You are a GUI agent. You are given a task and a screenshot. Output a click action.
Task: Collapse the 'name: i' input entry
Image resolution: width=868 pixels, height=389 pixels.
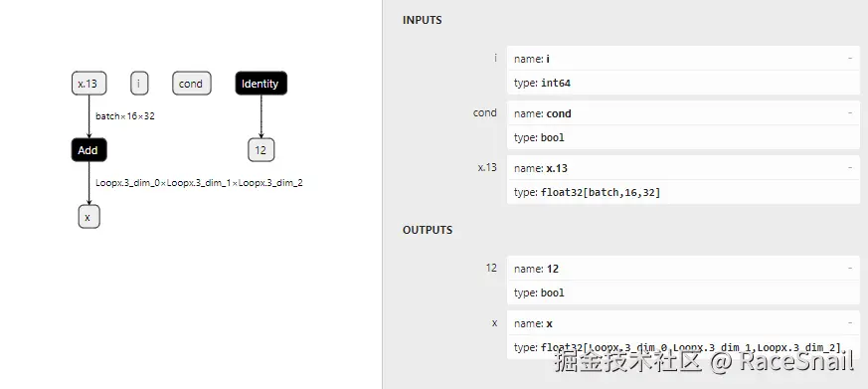coord(850,58)
